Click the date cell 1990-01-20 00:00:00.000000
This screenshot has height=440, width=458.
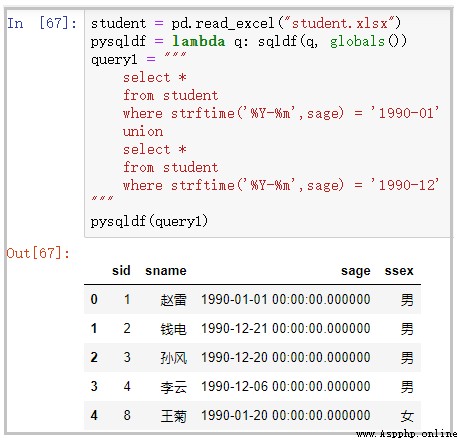coord(286,415)
